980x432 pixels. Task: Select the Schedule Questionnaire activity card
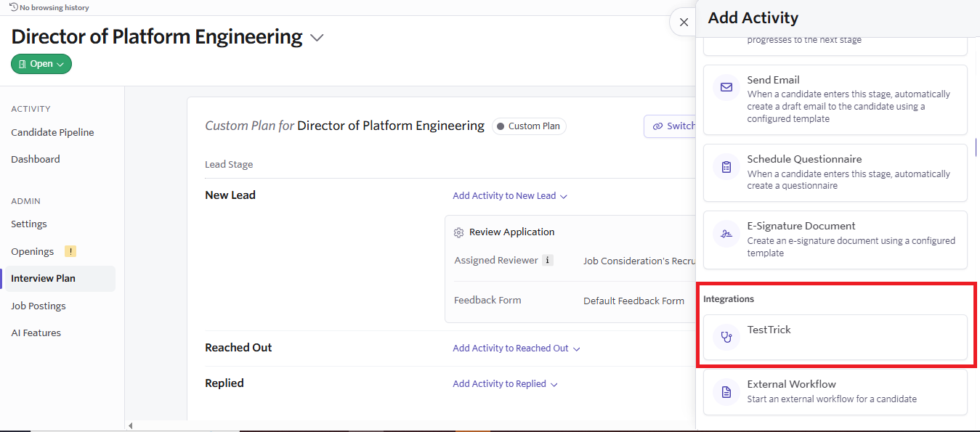(835, 173)
